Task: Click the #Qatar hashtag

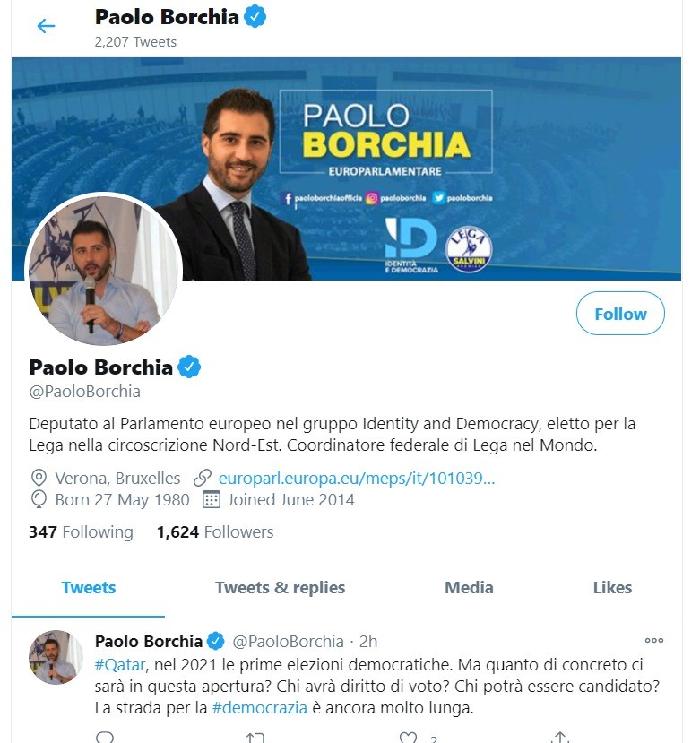Action: (x=120, y=664)
